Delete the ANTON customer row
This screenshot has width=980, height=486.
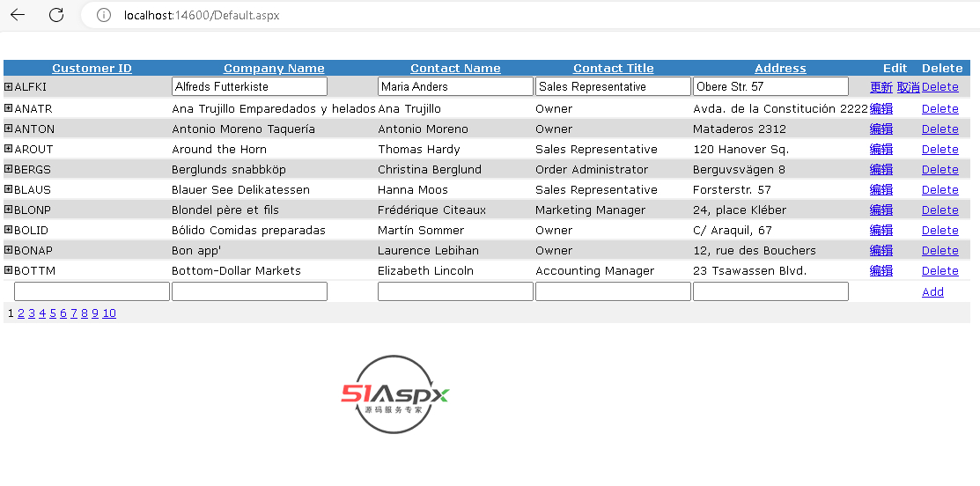pyautogui.click(x=940, y=129)
